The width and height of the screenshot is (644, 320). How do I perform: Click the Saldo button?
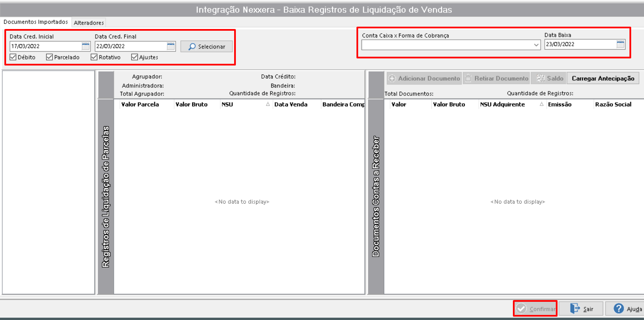[549, 78]
